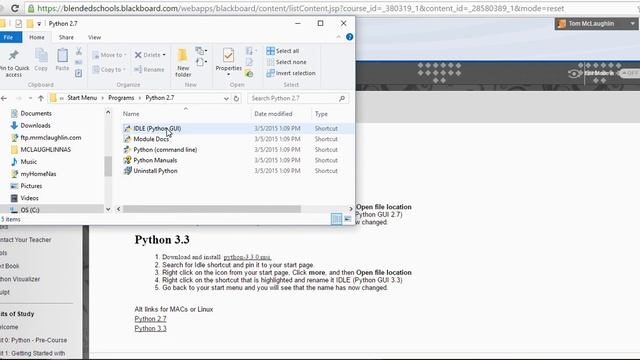Viewport: 640px width, 360px height.
Task: Click Start Menu in the breadcrumb path
Action: (x=82, y=98)
